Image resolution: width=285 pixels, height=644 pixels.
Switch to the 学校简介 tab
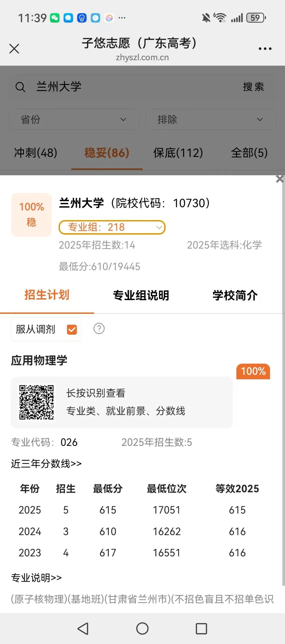point(235,295)
